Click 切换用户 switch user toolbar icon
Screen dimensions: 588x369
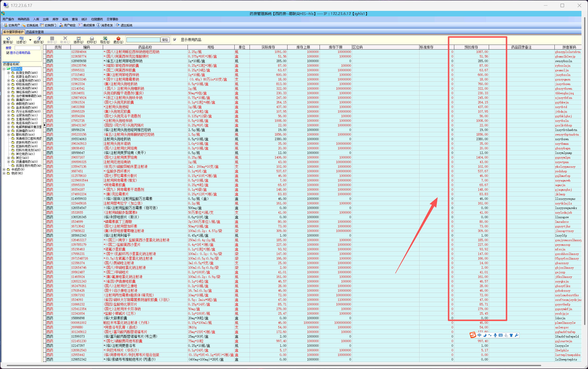6,25
